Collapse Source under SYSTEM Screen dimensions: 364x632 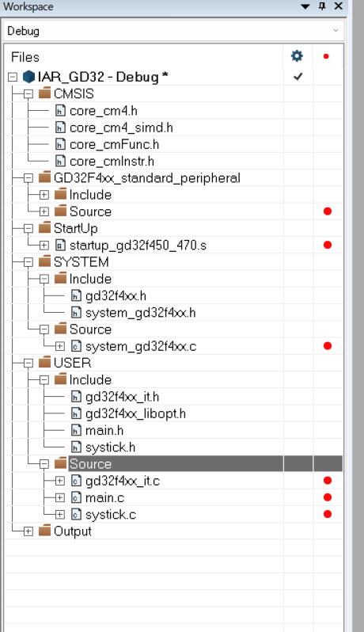pos(44,329)
